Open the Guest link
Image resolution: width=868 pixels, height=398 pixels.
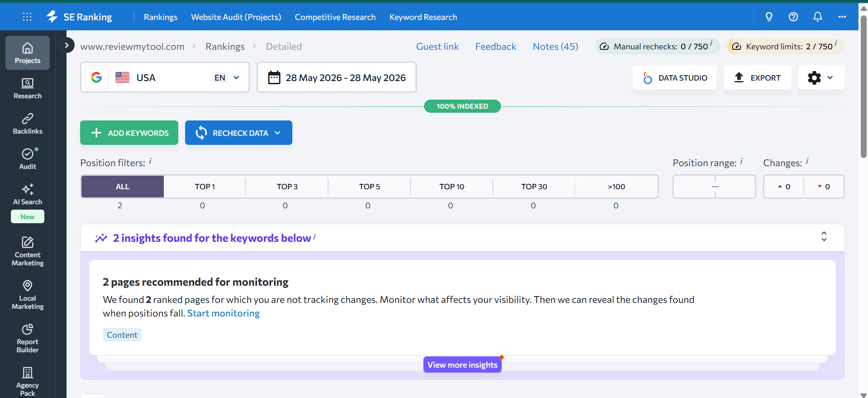point(438,46)
